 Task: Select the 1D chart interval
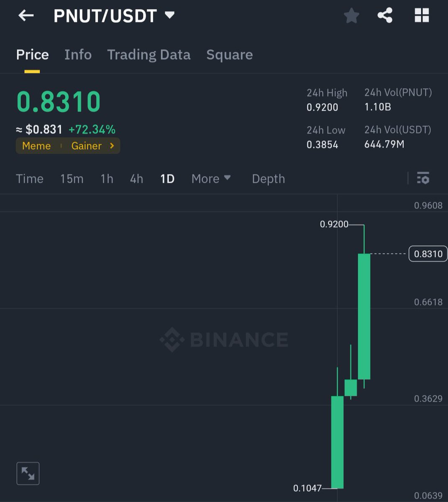[x=167, y=179]
